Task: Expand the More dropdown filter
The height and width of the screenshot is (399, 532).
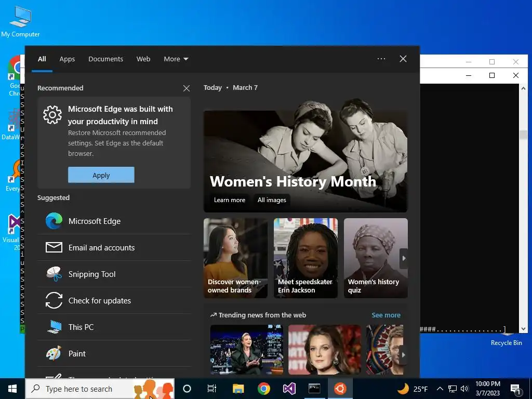Action: tap(176, 59)
